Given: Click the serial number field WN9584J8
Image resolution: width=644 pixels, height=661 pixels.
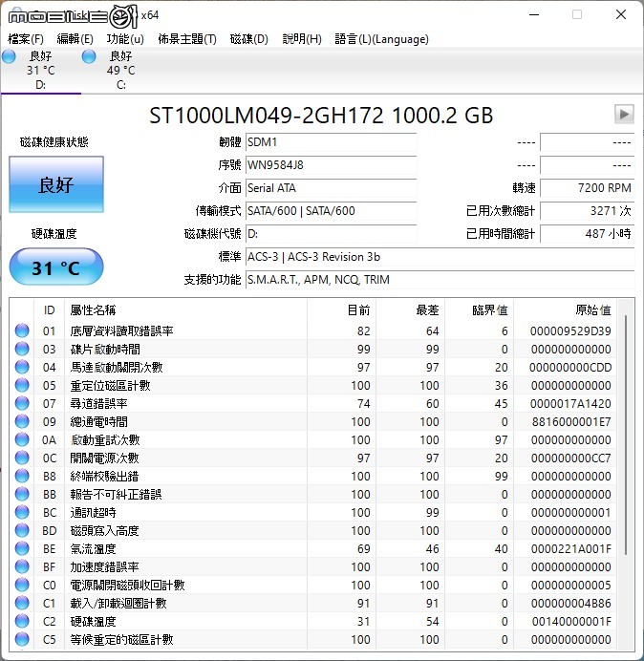Looking at the screenshot, I should pyautogui.click(x=331, y=165).
